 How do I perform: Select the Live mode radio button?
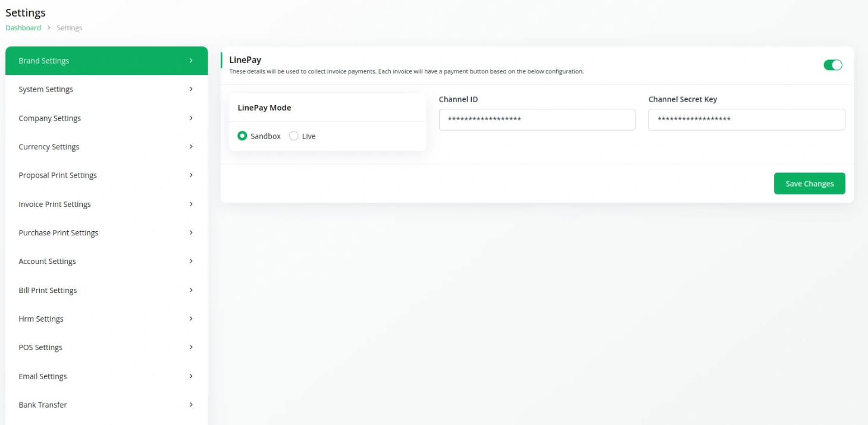pyautogui.click(x=294, y=136)
